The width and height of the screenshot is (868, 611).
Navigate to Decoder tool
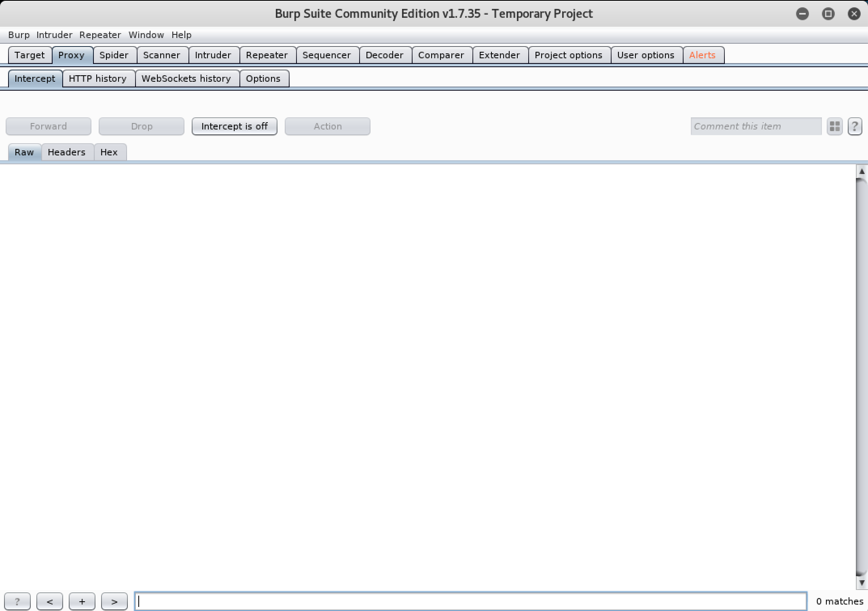[383, 54]
